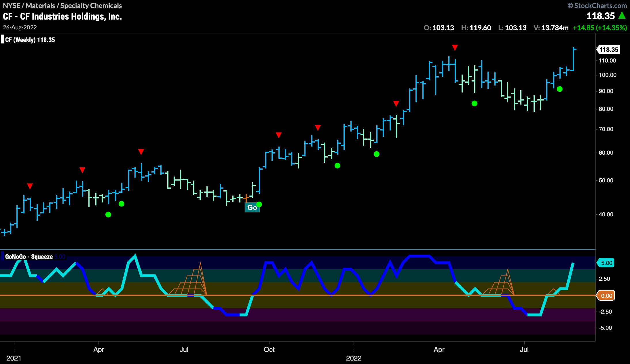Click the CF (Weekly) 118.35 legend label
This screenshot has height=364, width=630.
30,40
